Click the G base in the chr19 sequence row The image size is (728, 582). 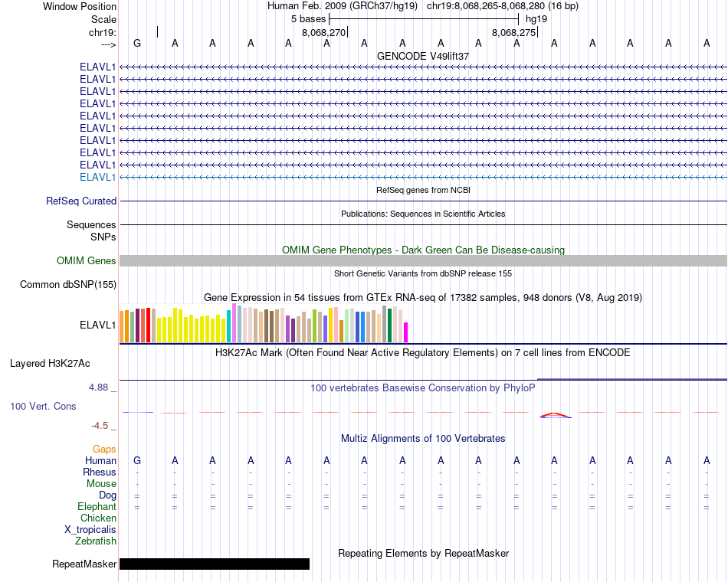pyautogui.click(x=137, y=43)
